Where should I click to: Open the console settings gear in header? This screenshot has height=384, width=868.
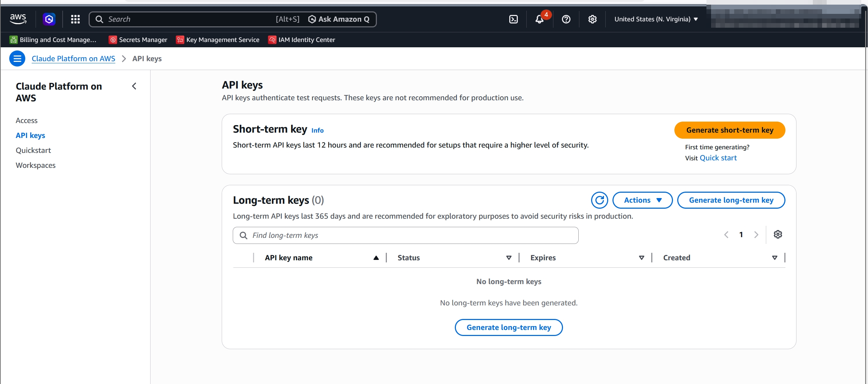tap(592, 19)
